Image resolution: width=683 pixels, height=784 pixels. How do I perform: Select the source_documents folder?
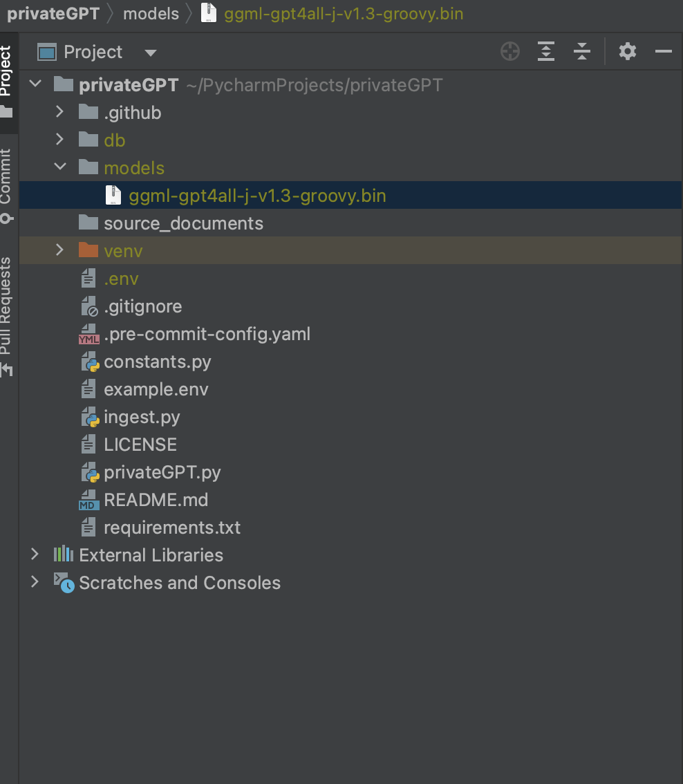point(183,223)
